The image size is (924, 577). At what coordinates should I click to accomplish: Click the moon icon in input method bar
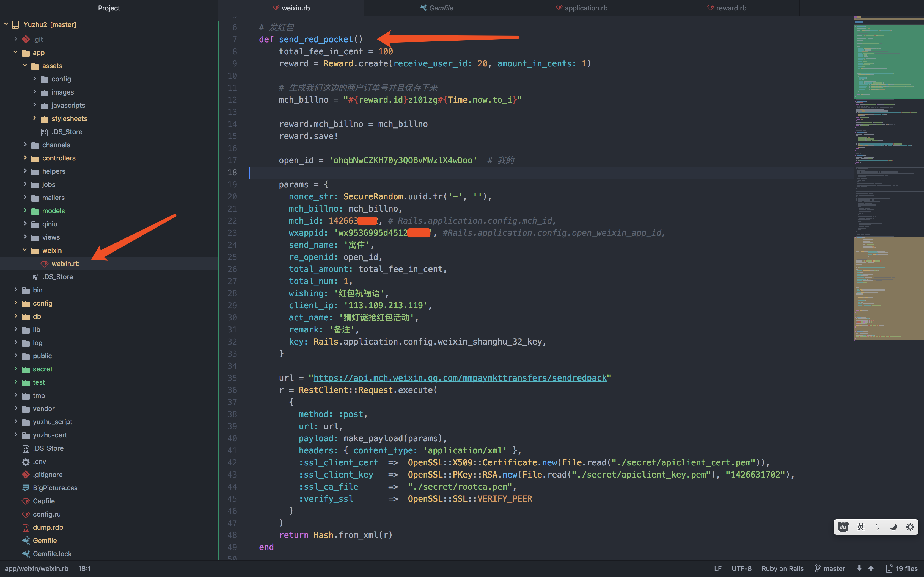pos(893,527)
